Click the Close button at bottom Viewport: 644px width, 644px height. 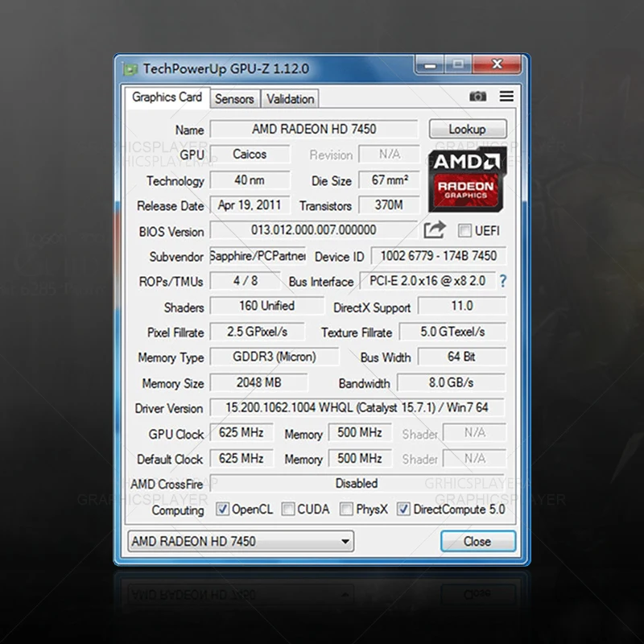pos(477,541)
